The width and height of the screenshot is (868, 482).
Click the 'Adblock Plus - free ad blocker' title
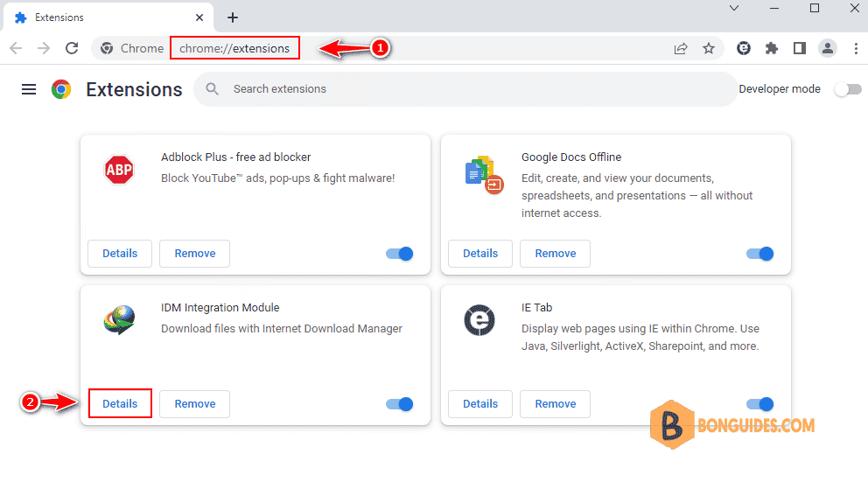(236, 157)
